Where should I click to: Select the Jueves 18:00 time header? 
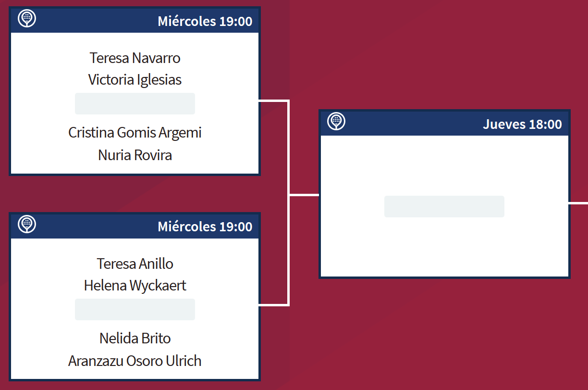[x=522, y=124]
